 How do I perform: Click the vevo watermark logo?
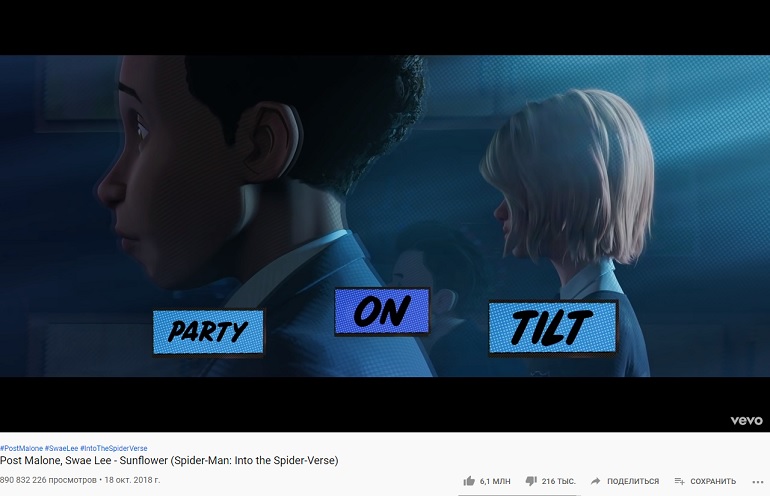point(746,420)
